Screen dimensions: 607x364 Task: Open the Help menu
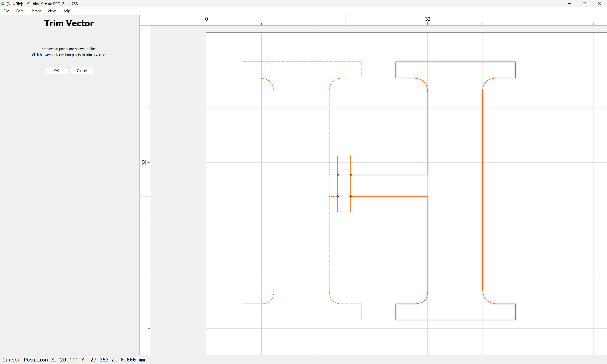66,11
